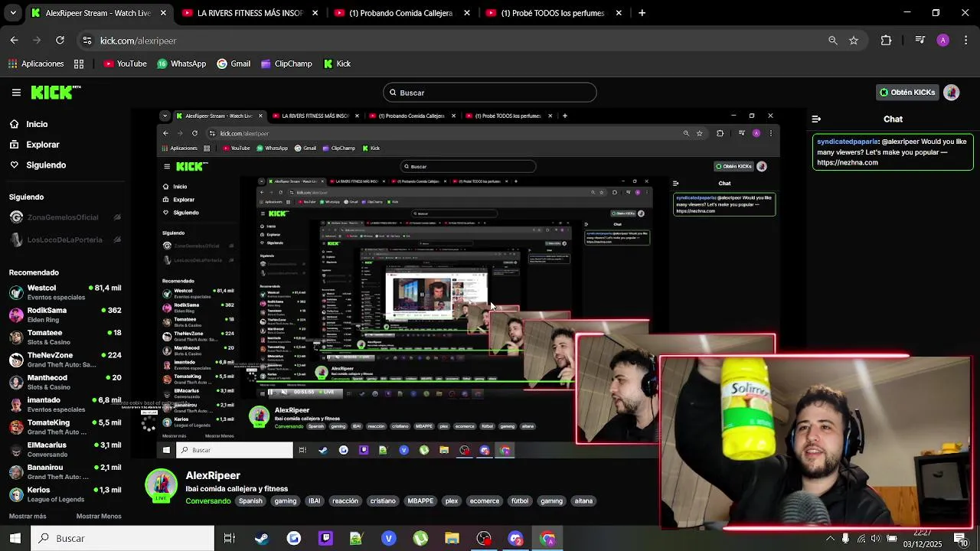Viewport: 980px width, 551px height.
Task: Click the MBAPPE stream tag
Action: click(x=420, y=501)
